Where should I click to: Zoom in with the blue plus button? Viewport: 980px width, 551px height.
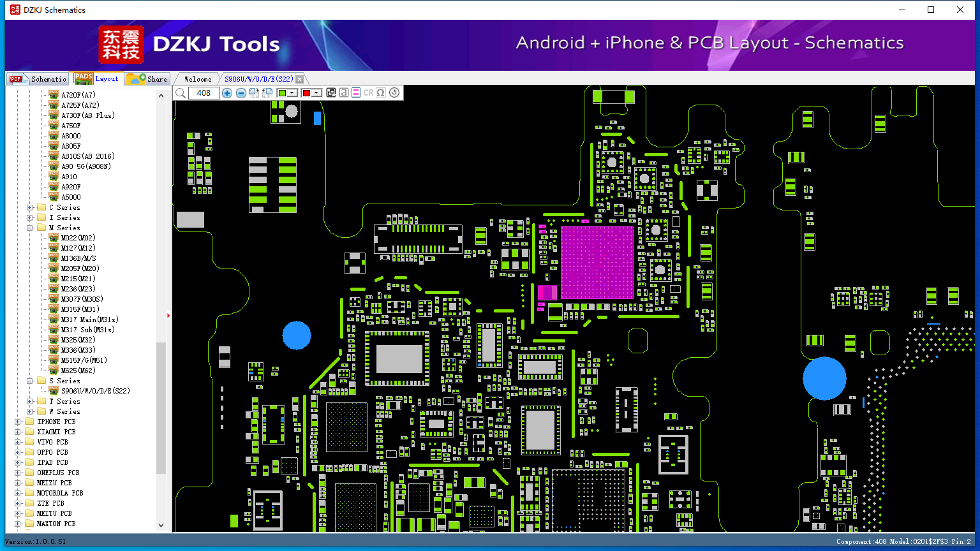(227, 93)
